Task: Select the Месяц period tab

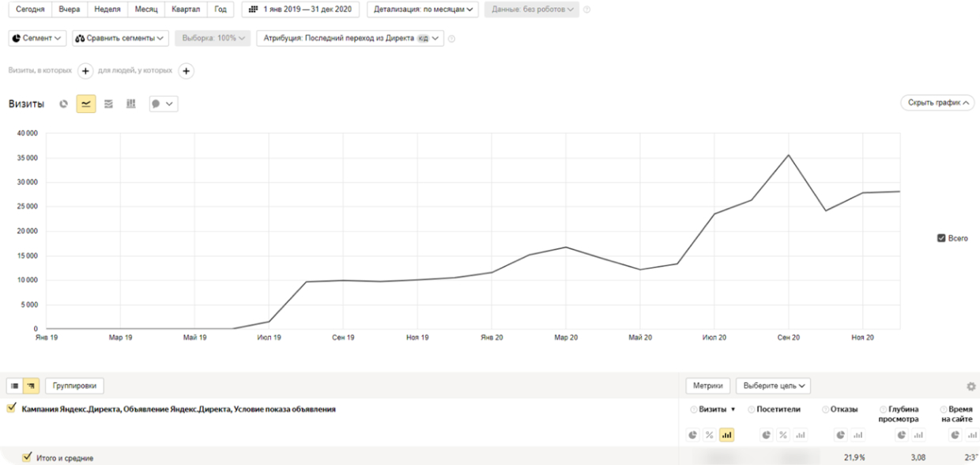Action: click(x=146, y=9)
